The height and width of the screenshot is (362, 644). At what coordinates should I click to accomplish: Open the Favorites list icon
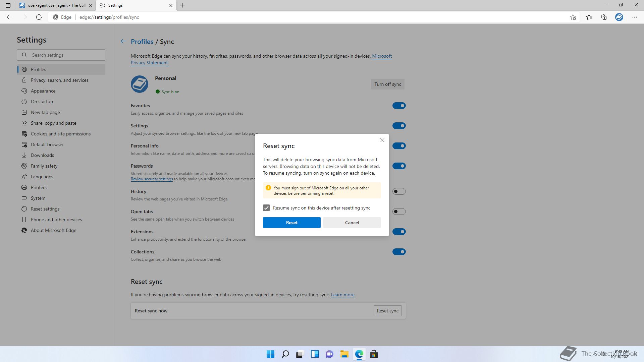point(589,17)
